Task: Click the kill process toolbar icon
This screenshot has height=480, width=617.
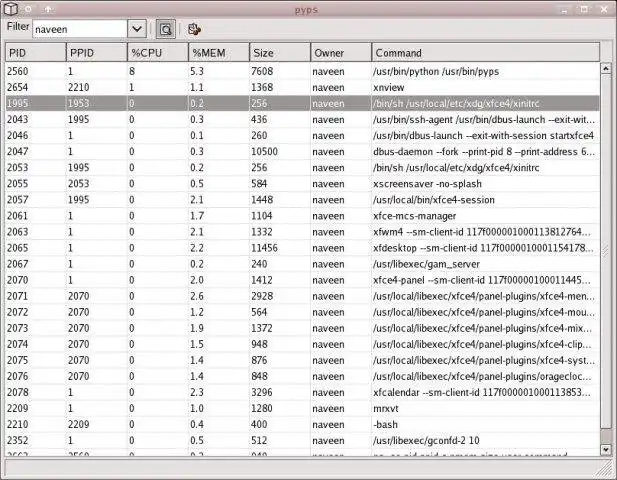Action: click(x=194, y=29)
